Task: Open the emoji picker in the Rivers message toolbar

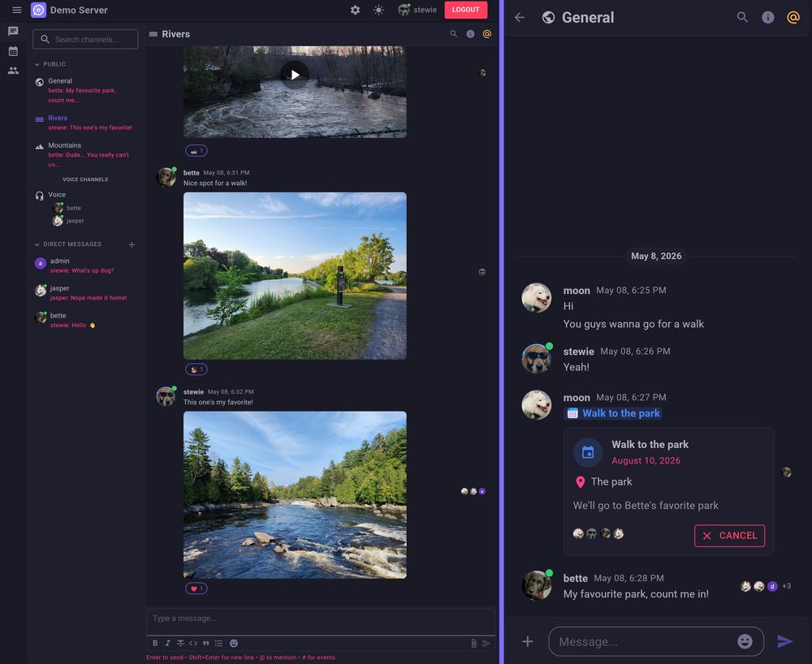Action: [234, 643]
